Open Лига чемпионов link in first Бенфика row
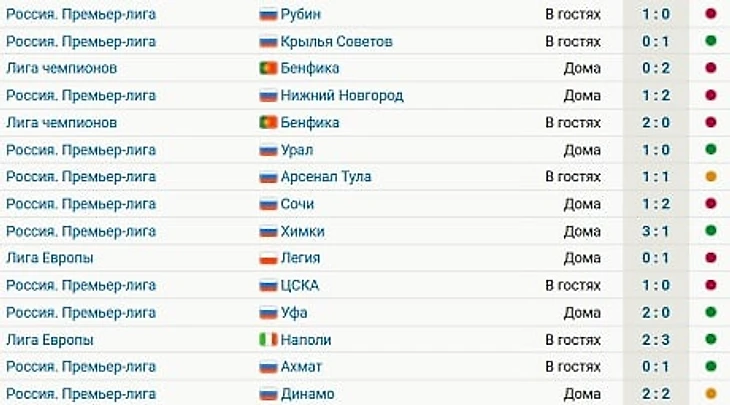Viewport: 730px width, 405px height. click(x=61, y=68)
